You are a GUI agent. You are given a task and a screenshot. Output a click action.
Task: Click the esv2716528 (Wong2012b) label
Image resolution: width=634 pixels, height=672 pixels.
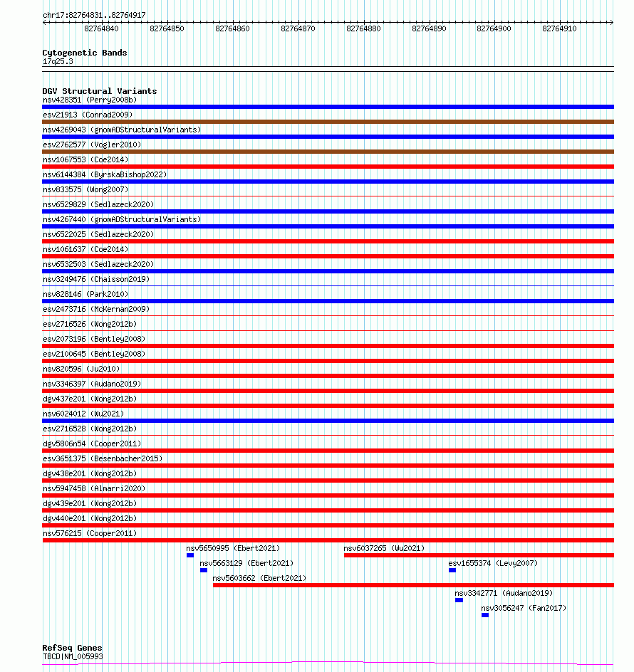click(90, 430)
